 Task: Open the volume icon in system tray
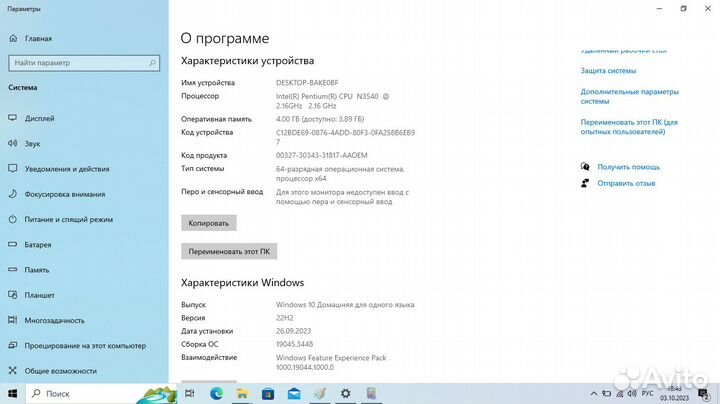point(632,394)
